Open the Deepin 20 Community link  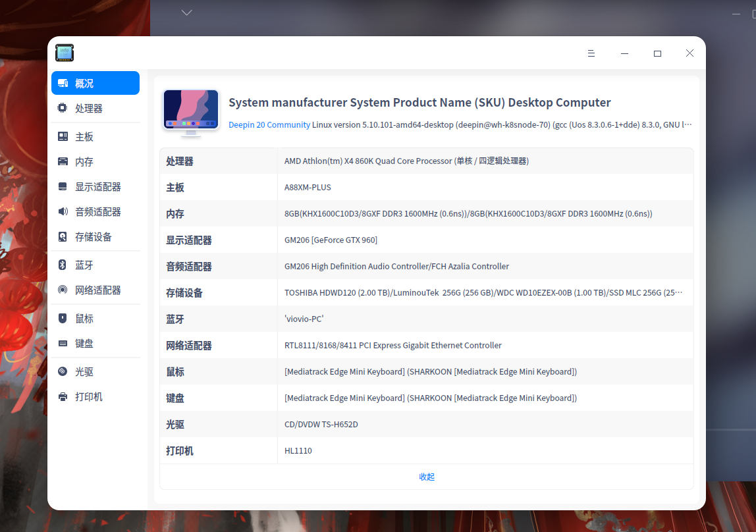tap(269, 124)
